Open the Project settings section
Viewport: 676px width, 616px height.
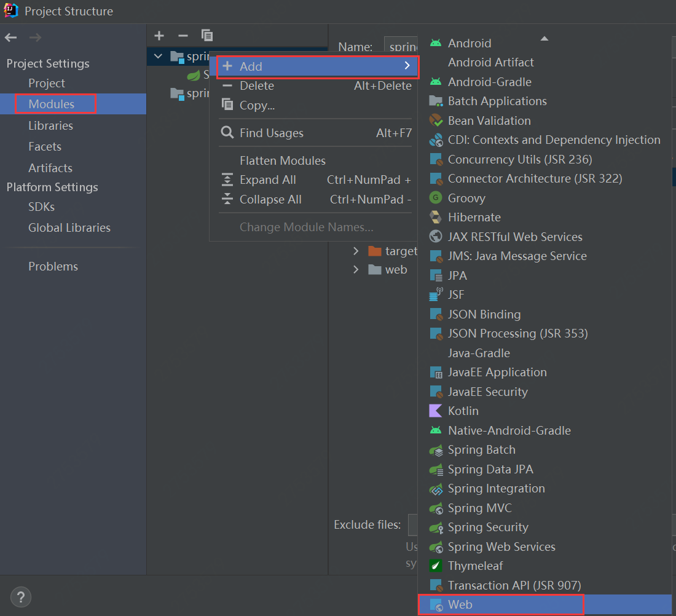click(47, 83)
